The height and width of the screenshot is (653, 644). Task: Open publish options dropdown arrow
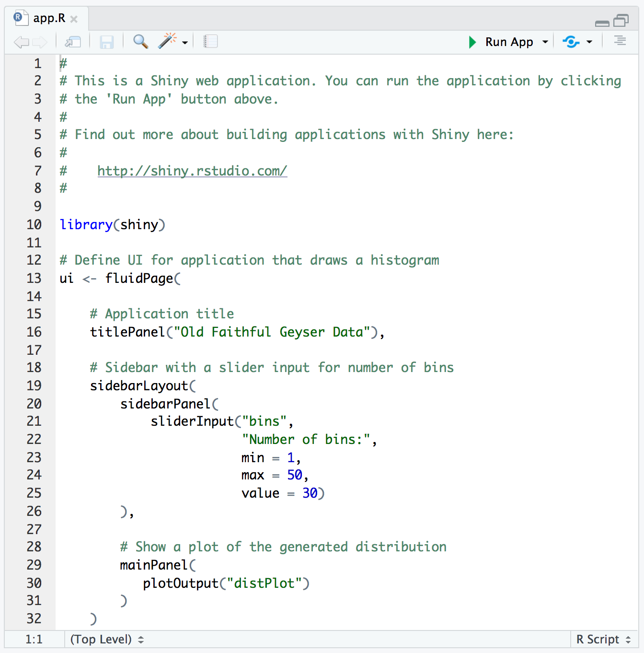point(589,42)
